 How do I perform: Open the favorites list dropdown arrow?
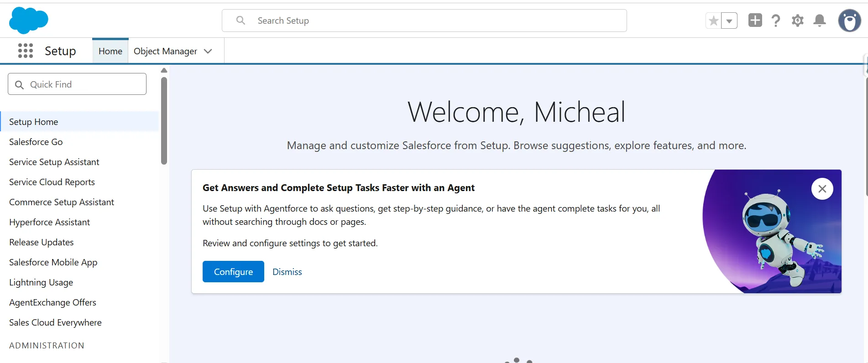729,21
